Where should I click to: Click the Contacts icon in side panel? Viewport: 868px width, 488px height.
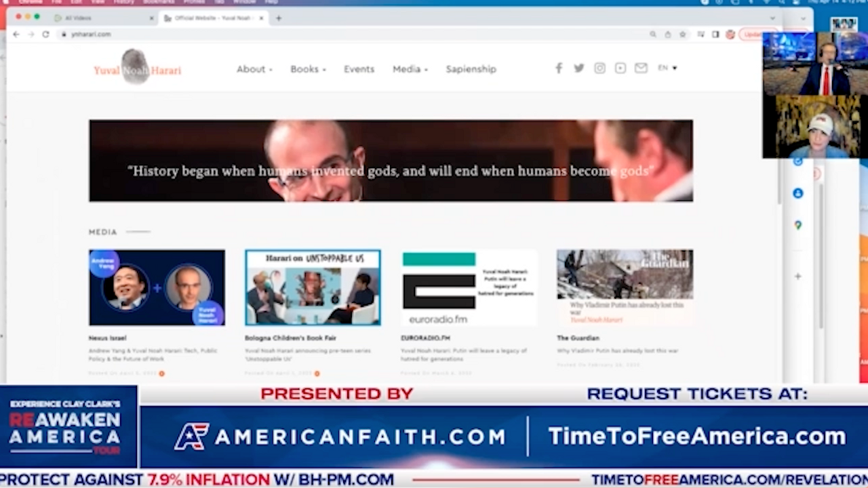pos(797,193)
